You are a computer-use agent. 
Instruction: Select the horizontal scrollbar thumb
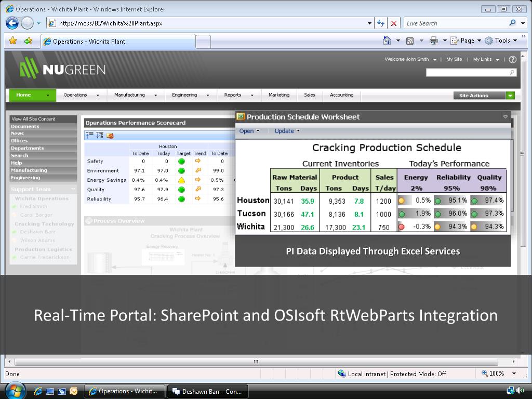point(256,362)
